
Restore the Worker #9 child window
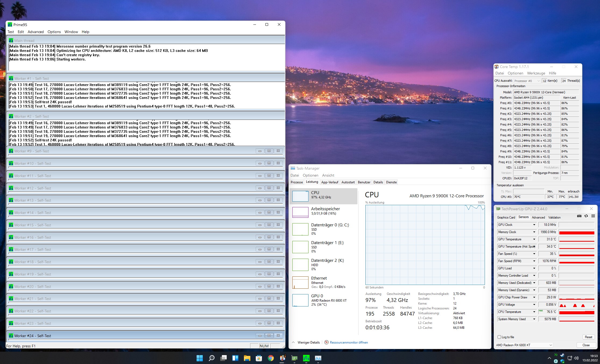[269, 151]
